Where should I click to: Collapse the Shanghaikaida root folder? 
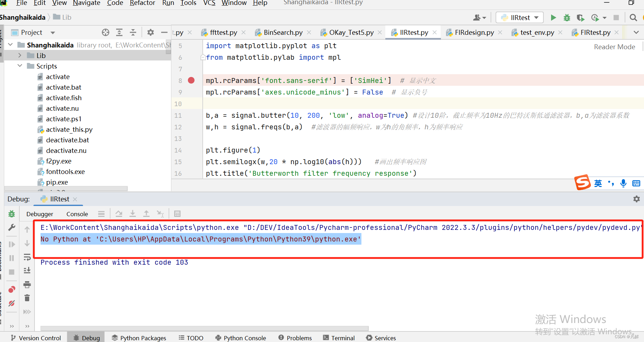10,45
